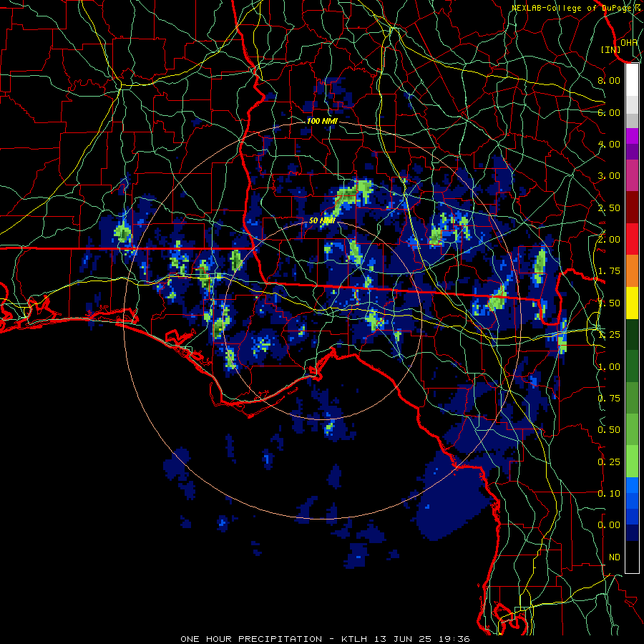
Task: Click the OHR product label
Action: (629, 42)
